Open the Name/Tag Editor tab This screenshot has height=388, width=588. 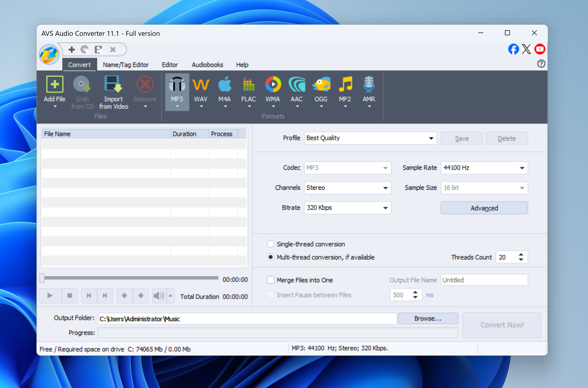[x=126, y=65]
